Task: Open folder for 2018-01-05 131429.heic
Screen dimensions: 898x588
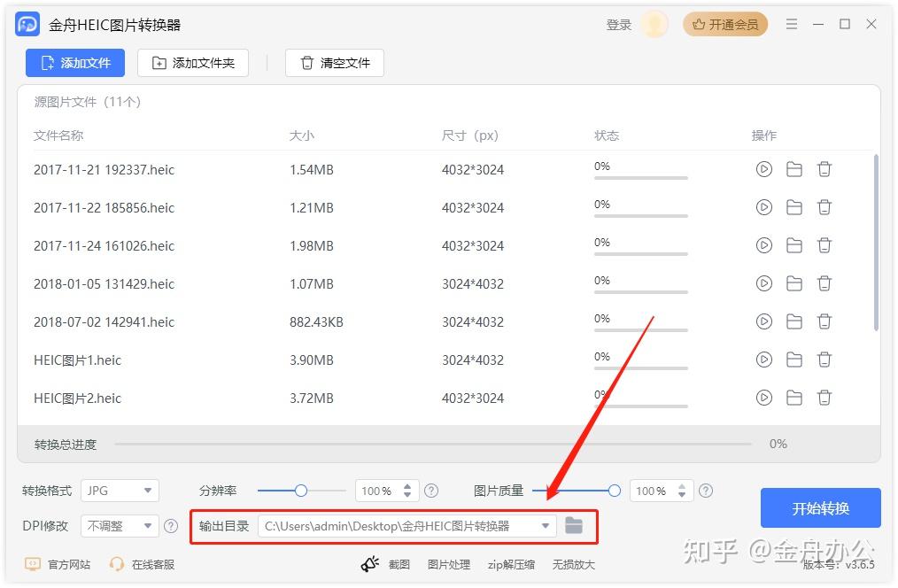Action: [x=794, y=283]
